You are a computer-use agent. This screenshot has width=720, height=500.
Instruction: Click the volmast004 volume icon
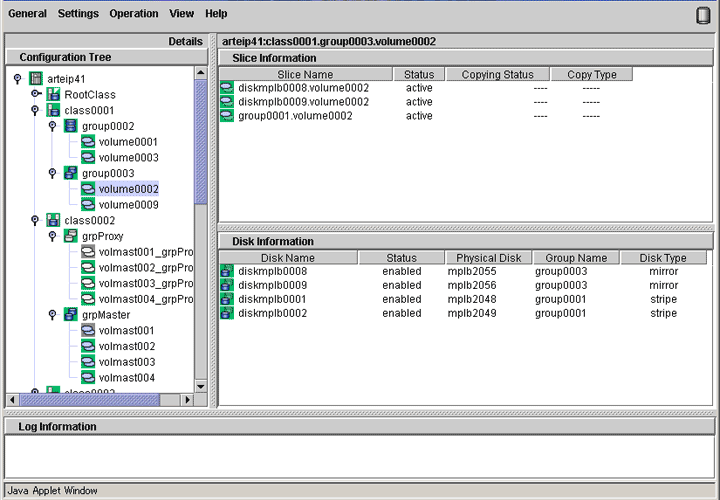tap(88, 377)
